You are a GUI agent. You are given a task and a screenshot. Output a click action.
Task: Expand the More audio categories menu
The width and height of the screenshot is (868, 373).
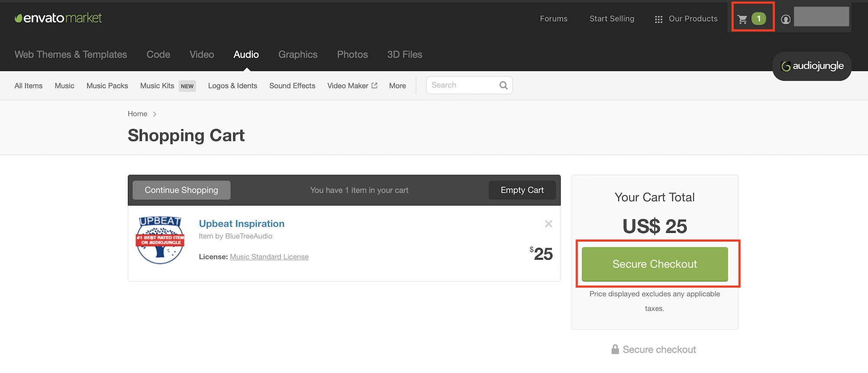[398, 86]
